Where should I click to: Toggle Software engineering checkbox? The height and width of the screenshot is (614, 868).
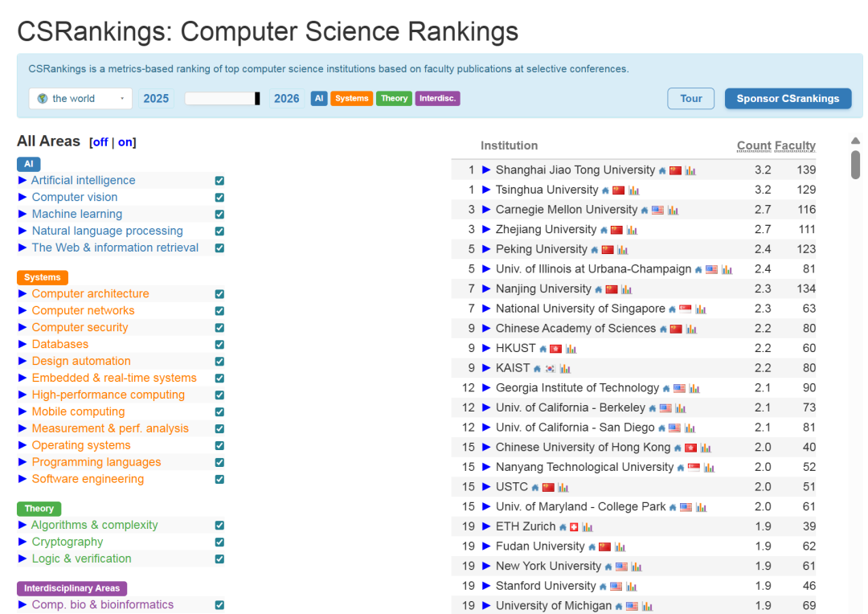(x=219, y=480)
